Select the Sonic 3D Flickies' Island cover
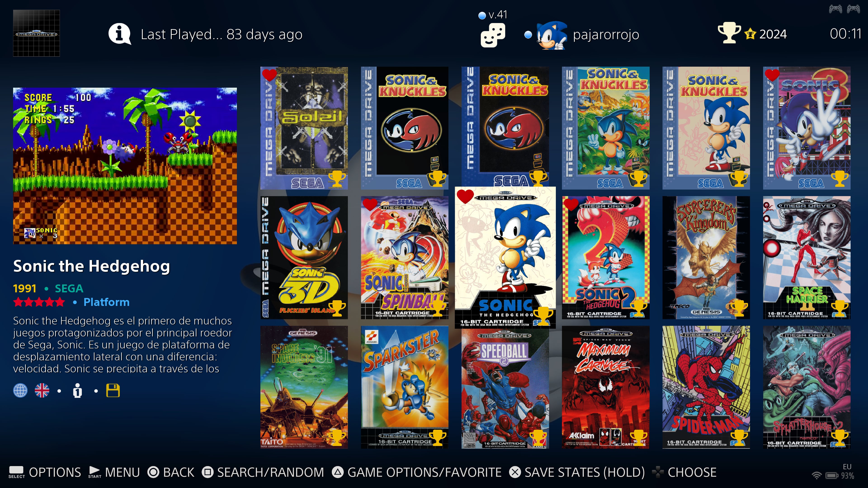This screenshot has width=868, height=488. [x=304, y=258]
